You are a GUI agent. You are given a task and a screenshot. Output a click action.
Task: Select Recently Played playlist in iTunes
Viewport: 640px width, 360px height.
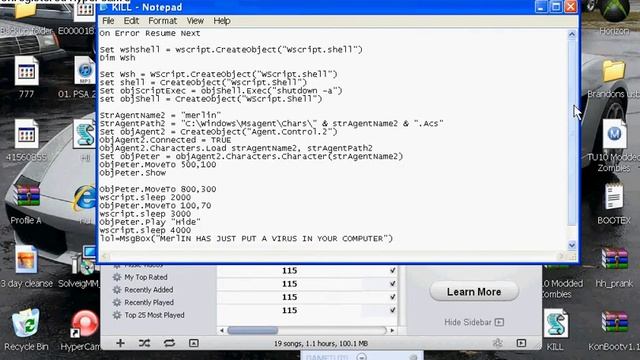pyautogui.click(x=149, y=302)
